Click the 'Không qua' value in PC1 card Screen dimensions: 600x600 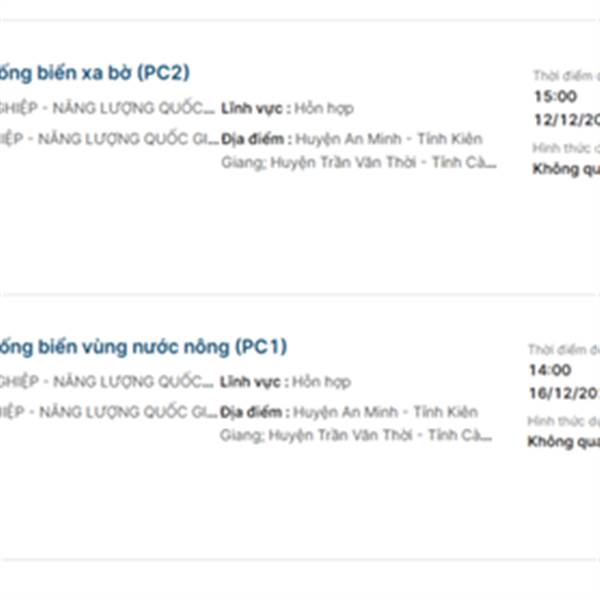pos(563,441)
